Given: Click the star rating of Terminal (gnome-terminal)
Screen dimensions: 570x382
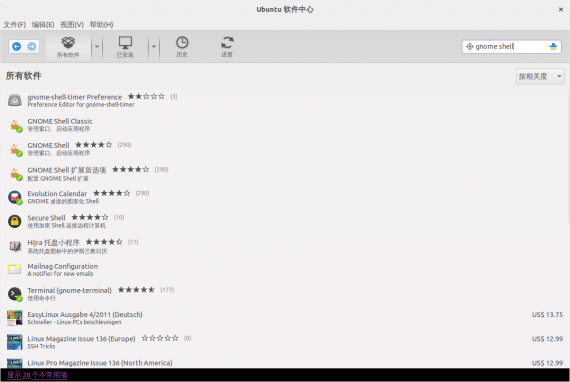Looking at the screenshot, I should coord(136,290).
